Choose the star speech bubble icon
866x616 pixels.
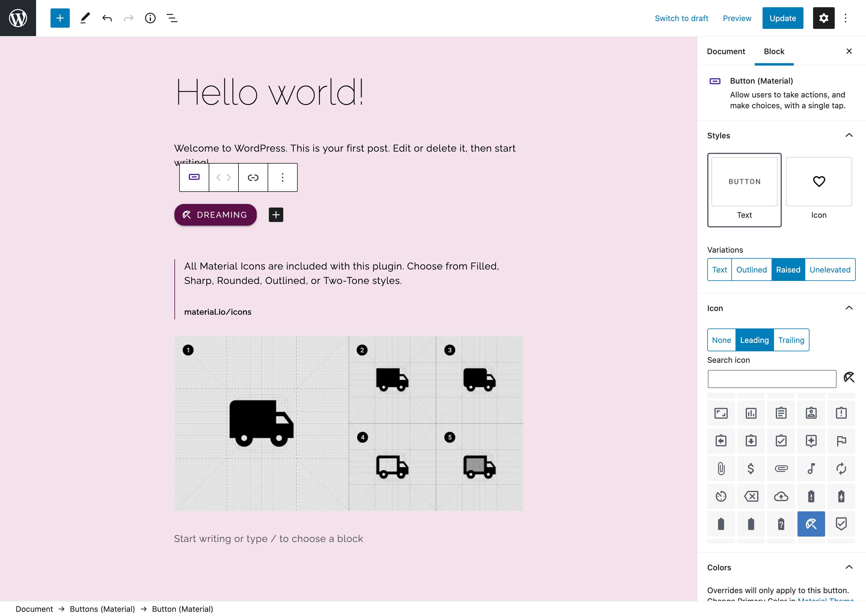pos(811,441)
